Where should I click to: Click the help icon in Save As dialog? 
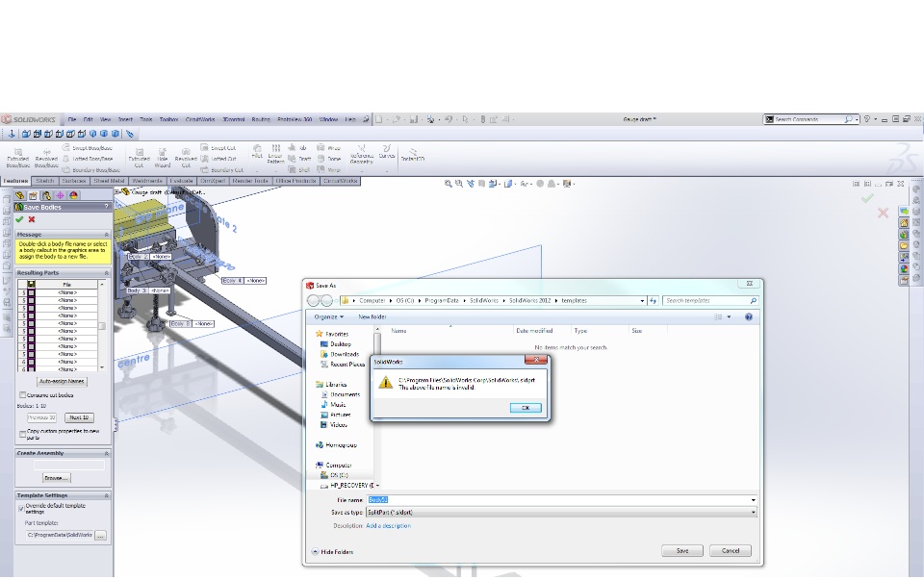pos(749,316)
